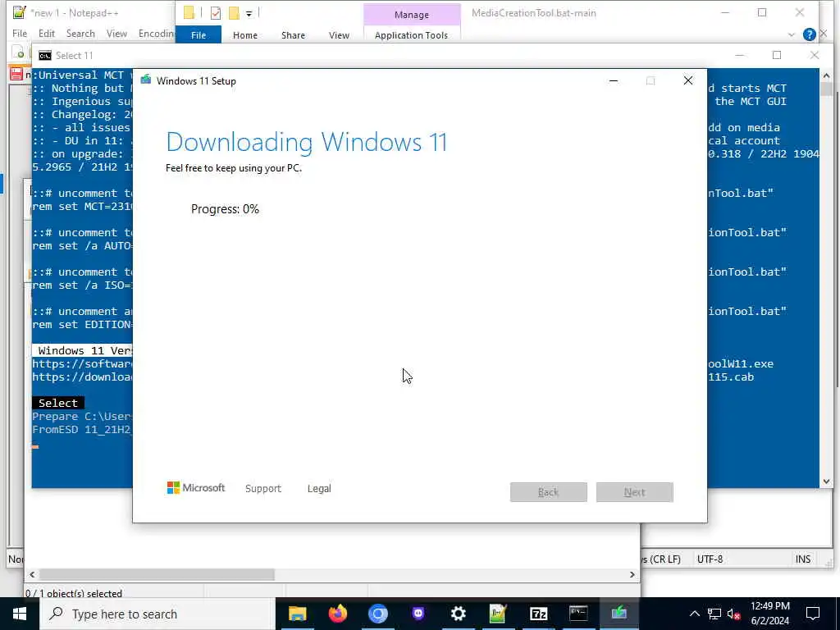Open Explorer quick access toolbar dropdown

point(249,13)
